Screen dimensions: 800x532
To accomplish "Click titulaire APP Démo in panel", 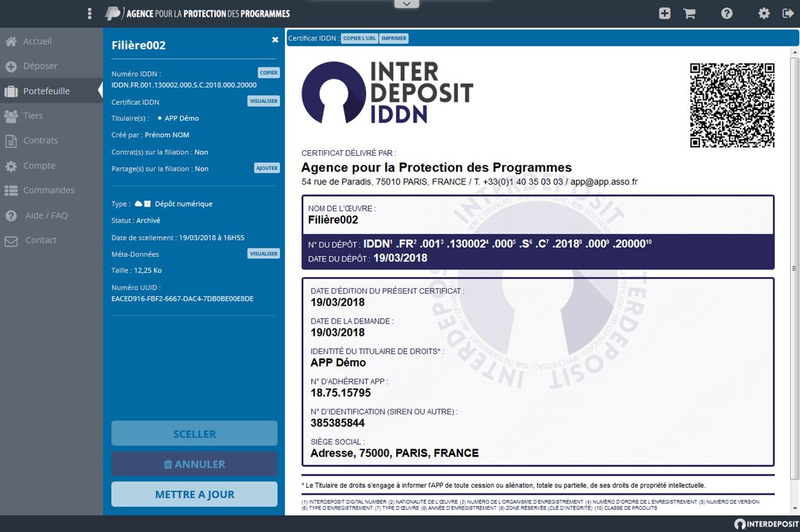I will tap(181, 118).
